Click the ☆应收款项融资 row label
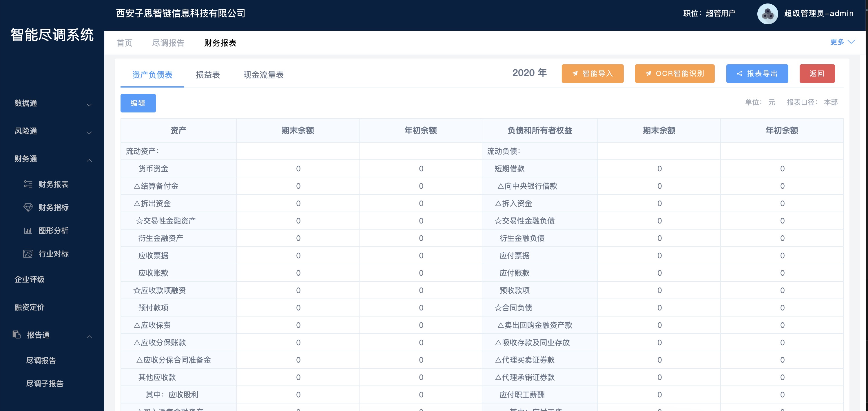The height and width of the screenshot is (411, 868). coord(159,290)
